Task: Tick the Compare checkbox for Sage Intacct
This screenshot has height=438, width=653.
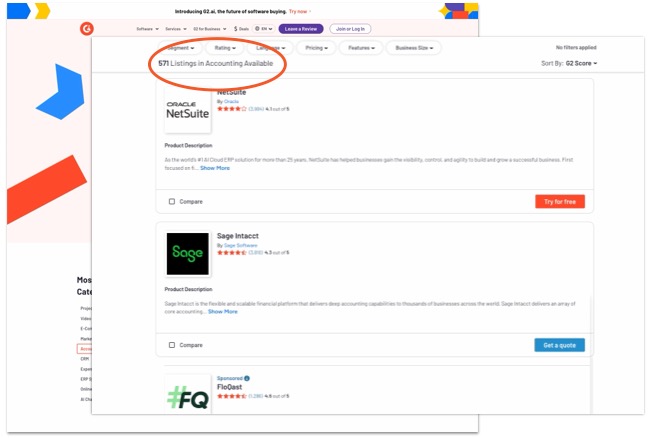Action: point(172,345)
